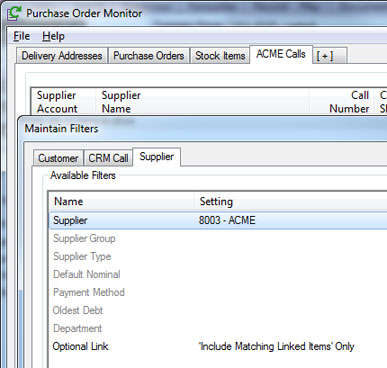Image resolution: width=387 pixels, height=368 pixels.
Task: Switch to the Delivery Addresses tab
Action: 62,56
